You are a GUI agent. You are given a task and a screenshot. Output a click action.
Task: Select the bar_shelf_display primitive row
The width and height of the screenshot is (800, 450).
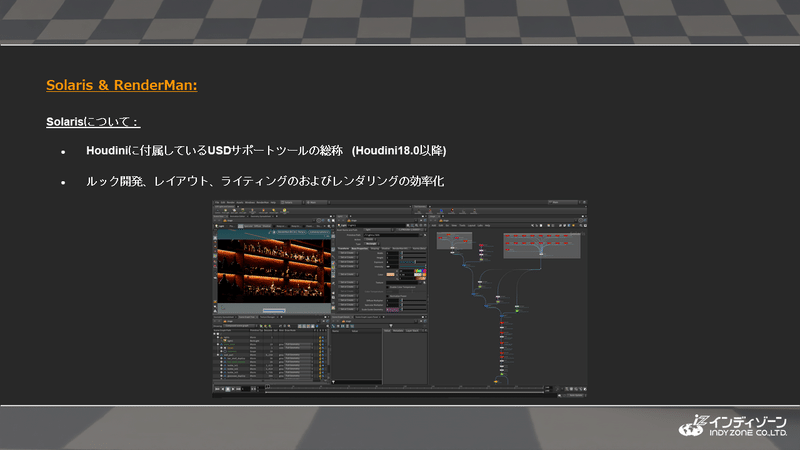coord(270,359)
